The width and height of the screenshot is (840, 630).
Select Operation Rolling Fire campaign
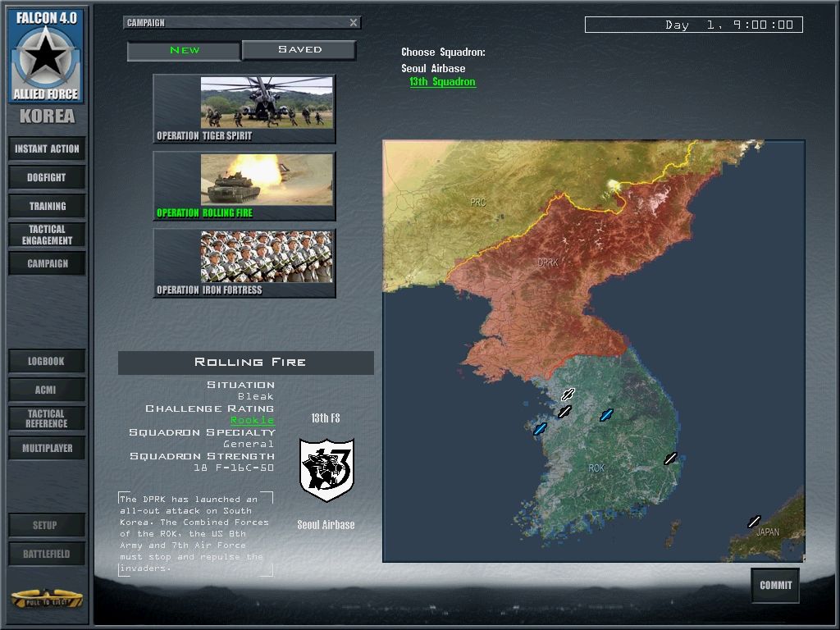[244, 186]
